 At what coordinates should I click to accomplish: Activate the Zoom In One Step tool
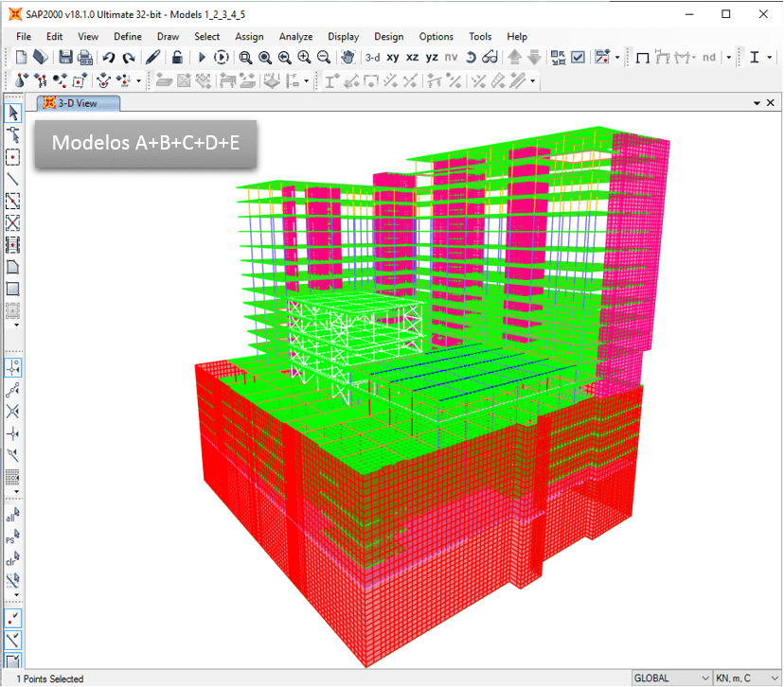pos(304,58)
